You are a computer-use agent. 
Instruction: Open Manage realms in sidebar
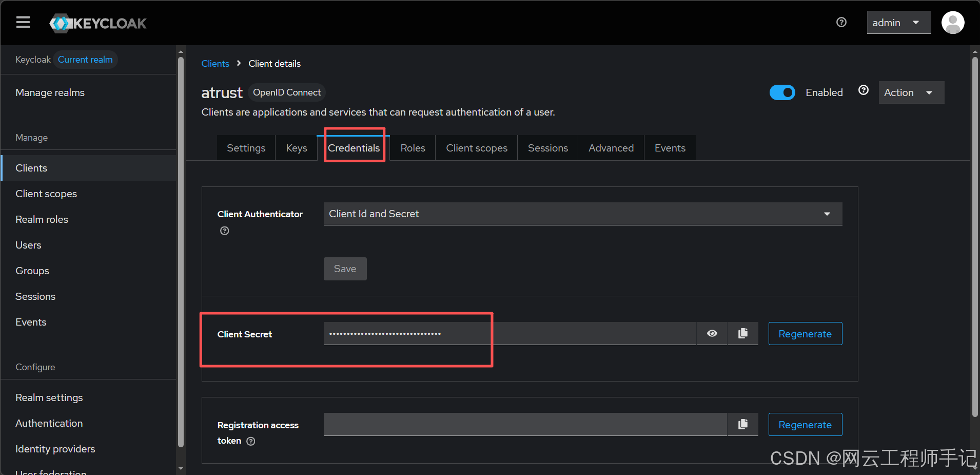coord(88,92)
